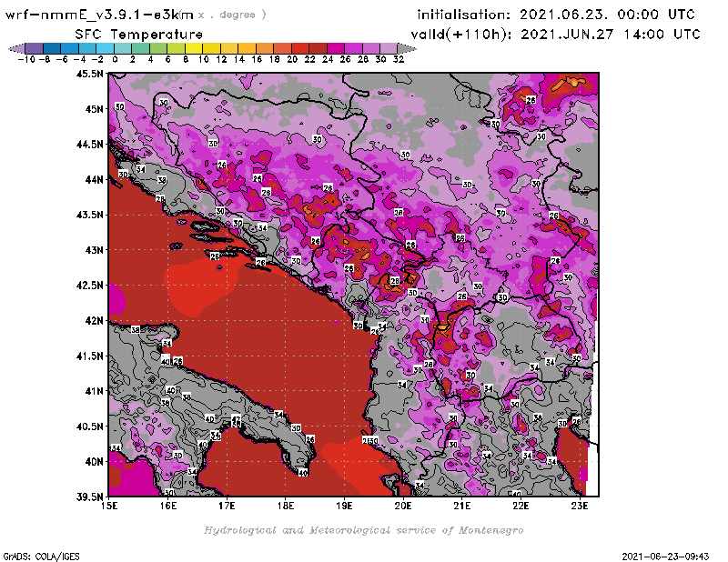Click the legend value -10
Screen dimensions: 728x562
[x=26, y=59]
